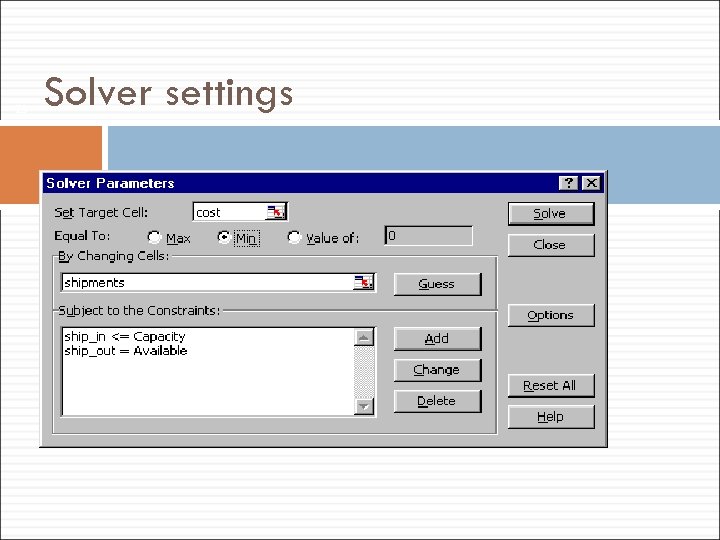Click the Delete constraint button
The height and width of the screenshot is (540, 720).
[438, 401]
